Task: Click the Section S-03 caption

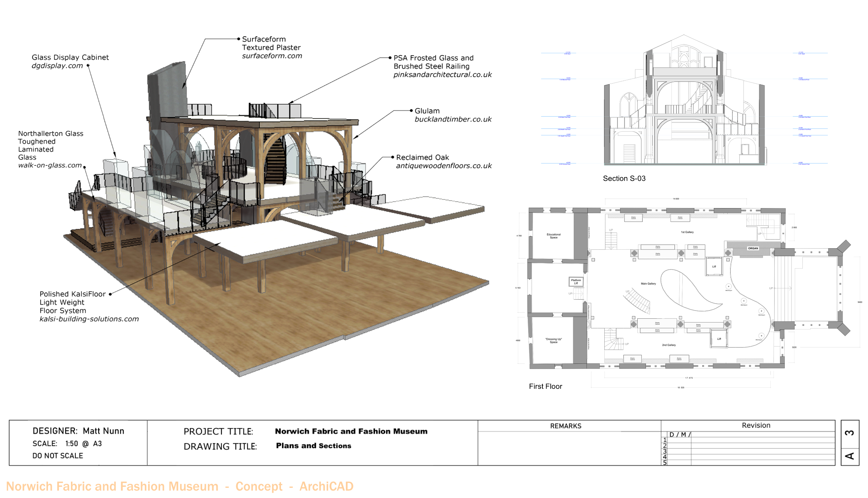Action: 624,178
